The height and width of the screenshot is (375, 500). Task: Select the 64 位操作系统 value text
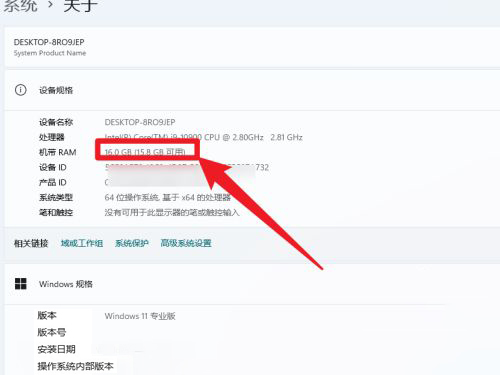pos(168,197)
